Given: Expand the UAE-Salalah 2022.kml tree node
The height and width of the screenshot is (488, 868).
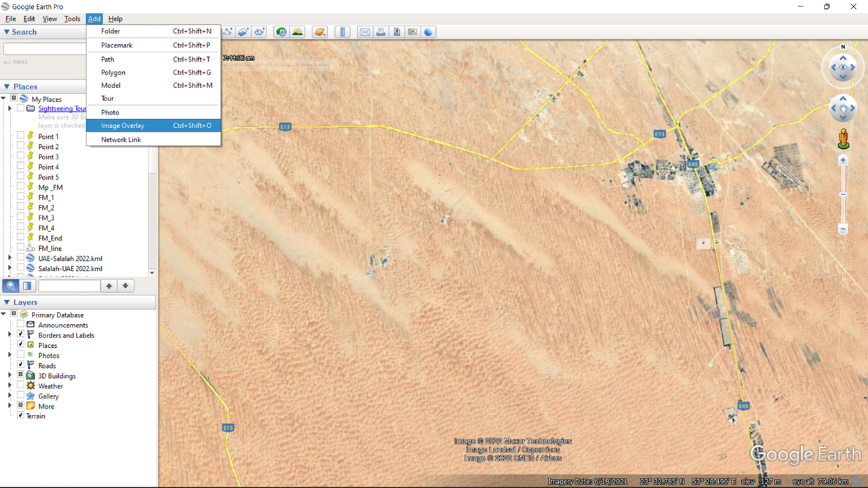Looking at the screenshot, I should [x=9, y=258].
